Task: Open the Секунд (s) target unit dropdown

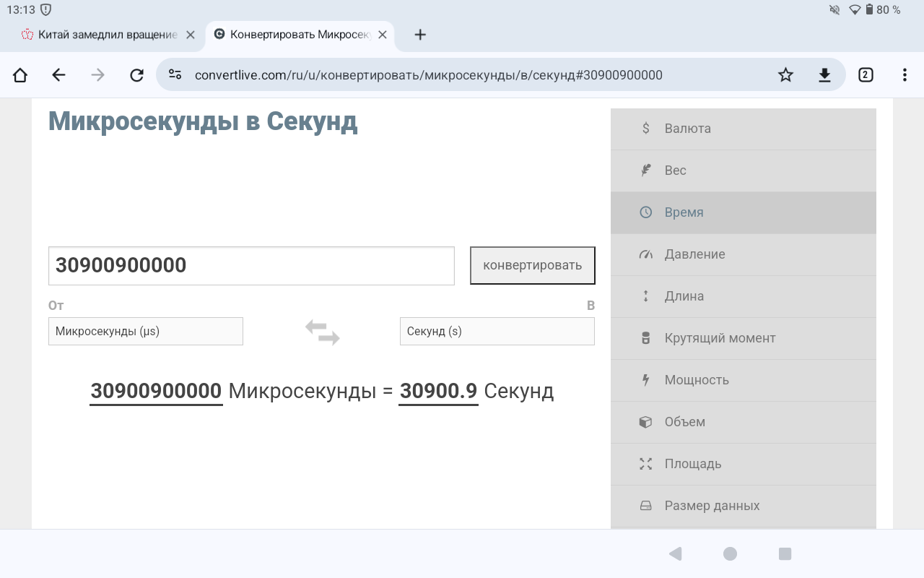Action: (497, 332)
